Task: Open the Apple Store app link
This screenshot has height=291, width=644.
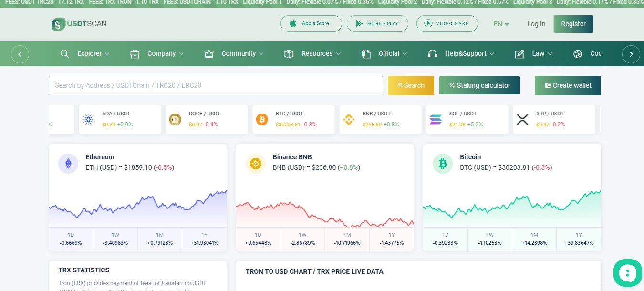Action: (x=311, y=23)
